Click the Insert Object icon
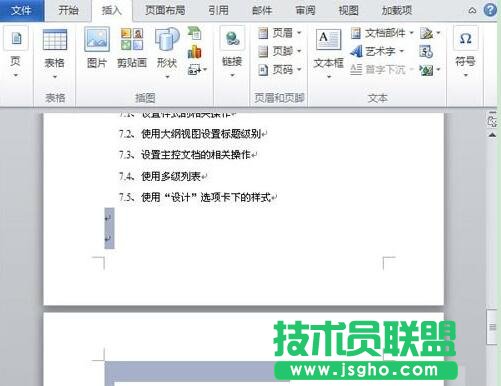This screenshot has width=501, height=386. click(427, 70)
